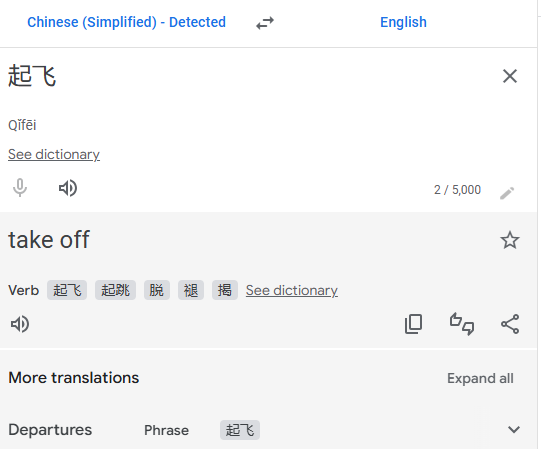Open 'See dictionary' link next to Verb chips
Screen dimensions: 541x449
point(292,290)
